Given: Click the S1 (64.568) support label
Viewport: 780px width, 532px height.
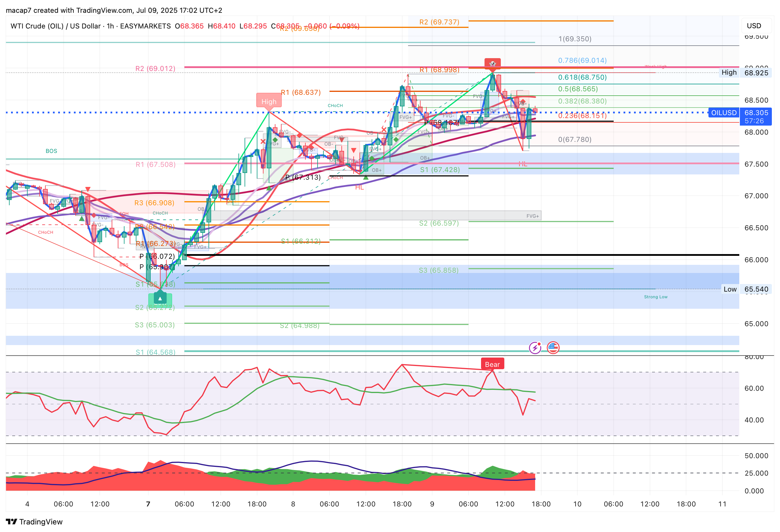Looking at the screenshot, I should (155, 352).
